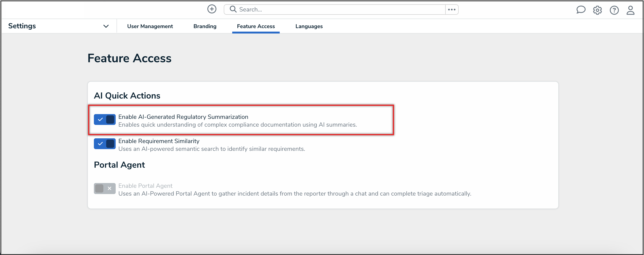This screenshot has height=255, width=644.
Task: Expand the Settings dropdown chevron
Action: (x=106, y=26)
